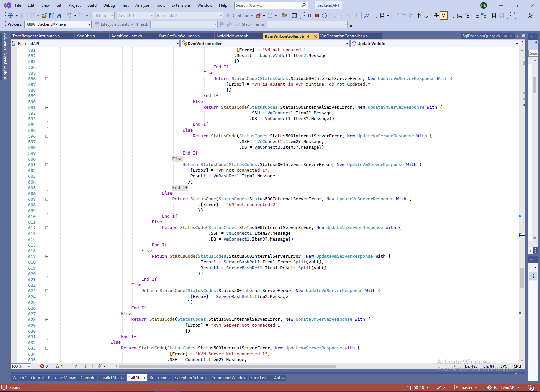Pin the KvmVmController.vb tab

coord(309,36)
